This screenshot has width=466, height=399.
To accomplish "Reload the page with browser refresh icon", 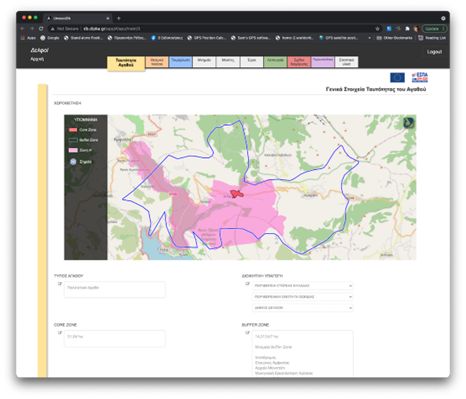I will pos(41,29).
